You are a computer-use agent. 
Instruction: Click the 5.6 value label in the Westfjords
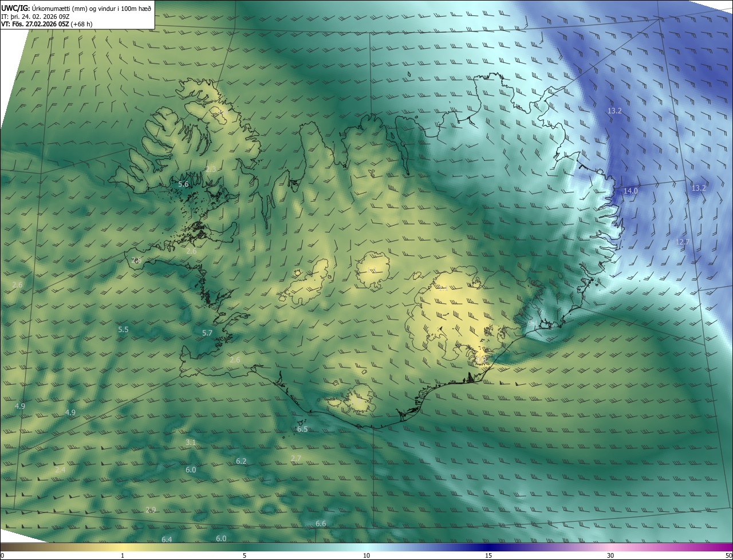point(183,184)
